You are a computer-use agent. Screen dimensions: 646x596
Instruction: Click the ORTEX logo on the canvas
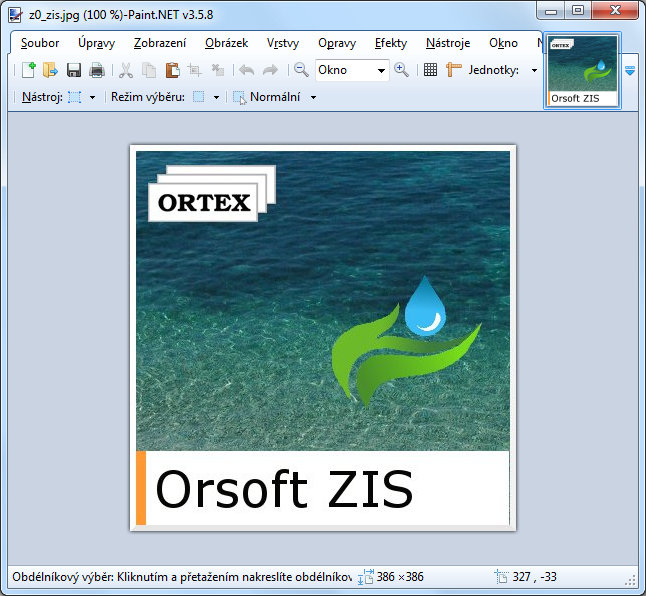tap(205, 202)
